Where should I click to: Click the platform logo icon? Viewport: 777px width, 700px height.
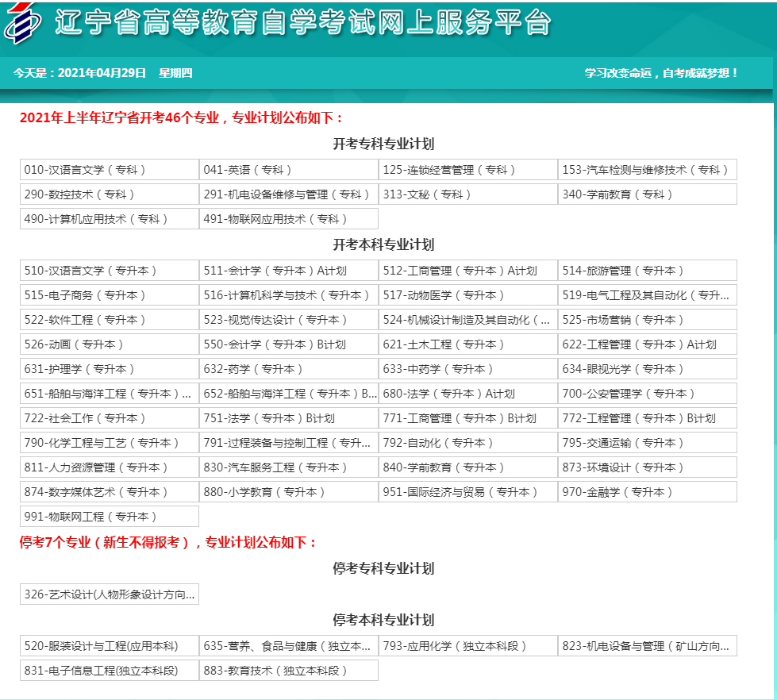click(24, 25)
